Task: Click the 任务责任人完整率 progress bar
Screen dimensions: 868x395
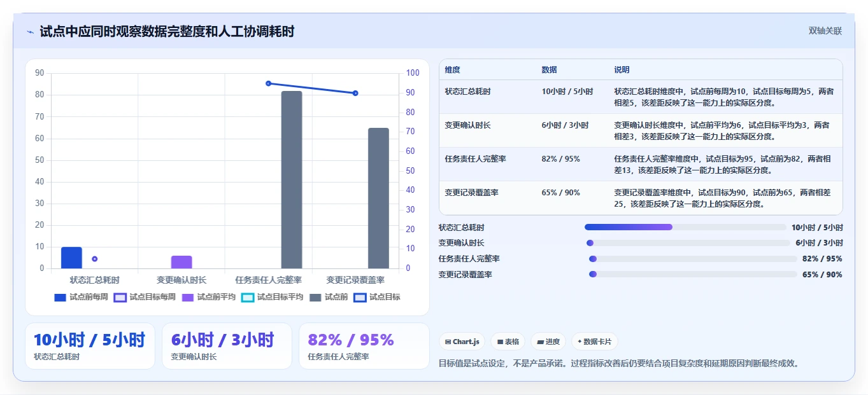Action: (693, 259)
